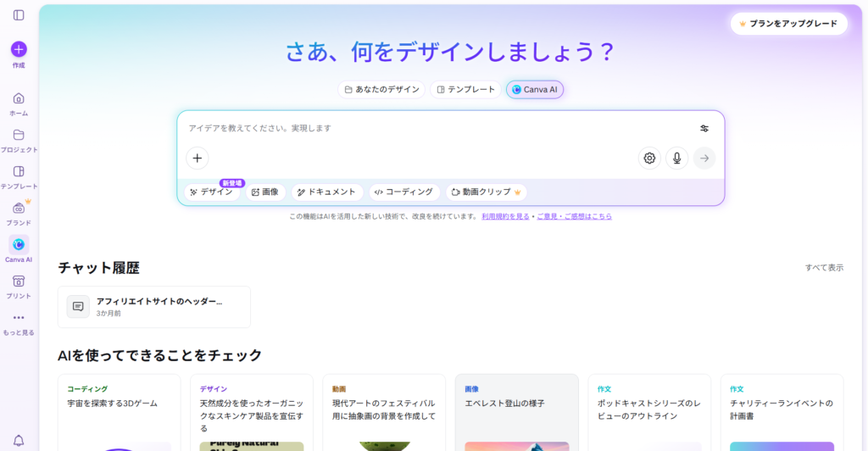Switch to the あなたのデザイン tab
This screenshot has width=868, height=451.
point(381,90)
